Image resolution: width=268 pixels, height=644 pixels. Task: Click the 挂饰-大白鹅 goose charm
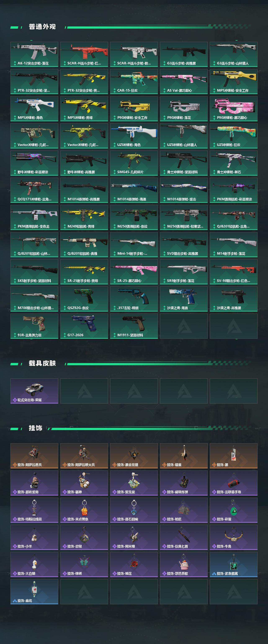(x=34, y=565)
